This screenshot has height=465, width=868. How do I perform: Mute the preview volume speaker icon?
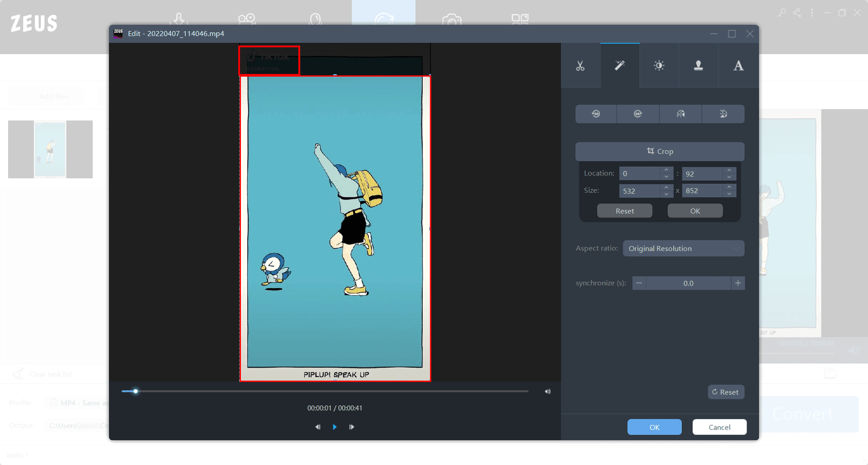[x=547, y=391]
